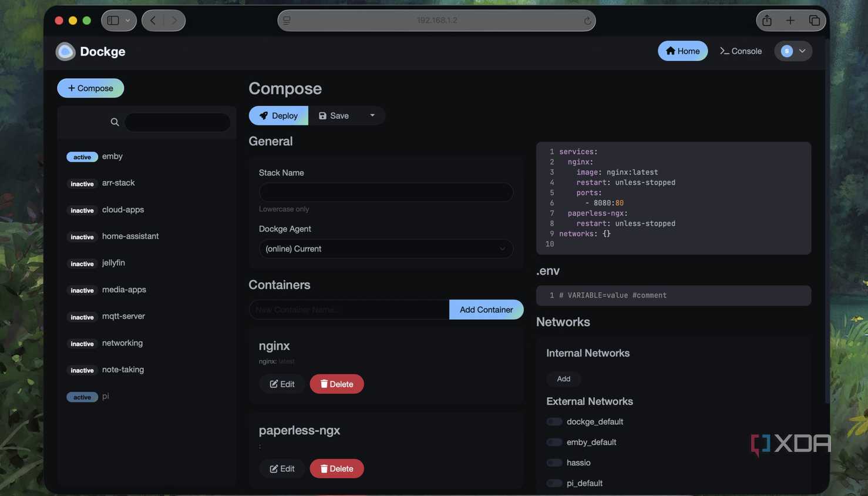Click the active badge beside pi
868x496 pixels.
pyautogui.click(x=82, y=397)
